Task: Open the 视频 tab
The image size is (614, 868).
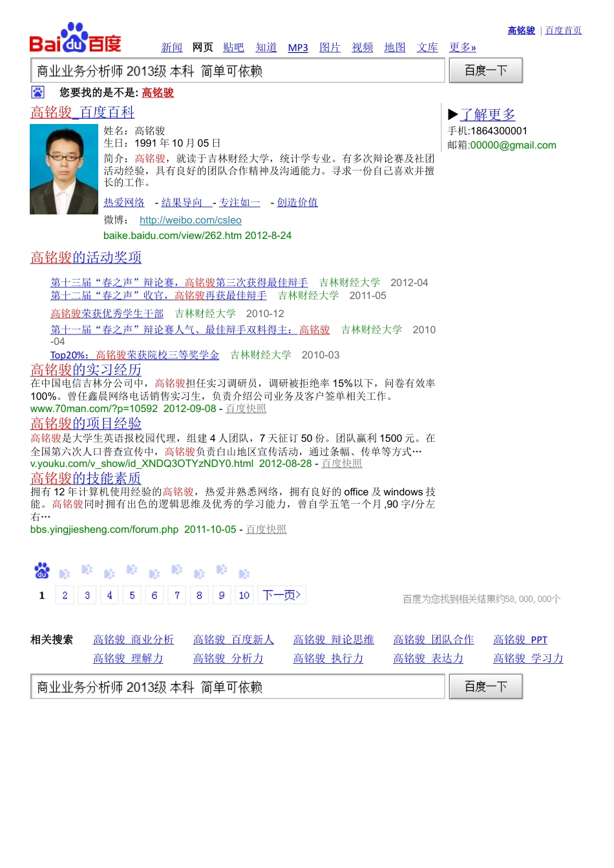Action: (x=363, y=47)
